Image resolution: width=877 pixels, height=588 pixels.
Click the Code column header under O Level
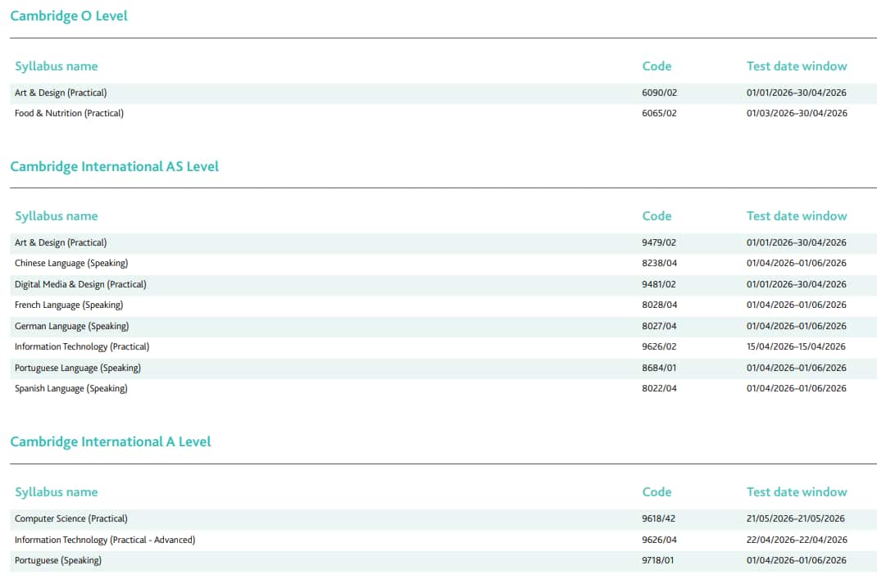[657, 66]
